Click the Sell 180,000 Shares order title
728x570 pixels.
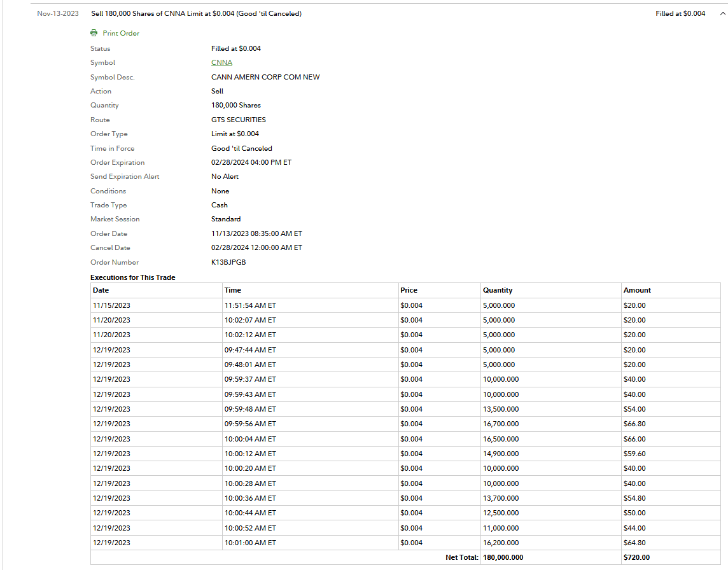196,13
